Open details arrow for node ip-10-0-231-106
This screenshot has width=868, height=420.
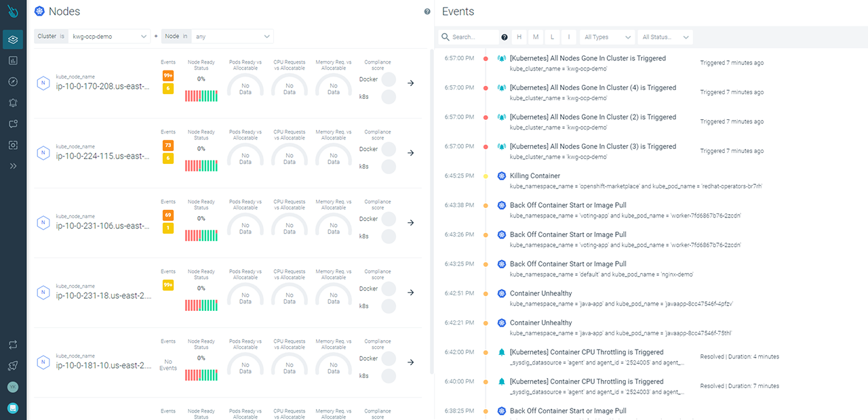[x=410, y=223]
